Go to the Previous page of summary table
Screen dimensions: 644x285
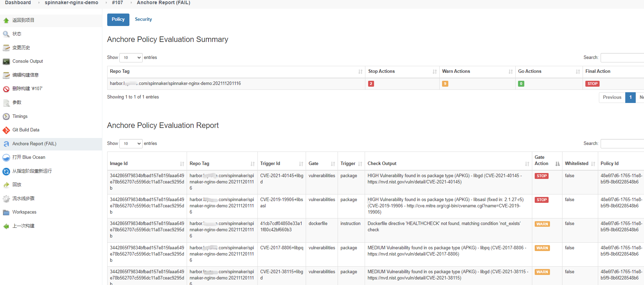pos(612,97)
